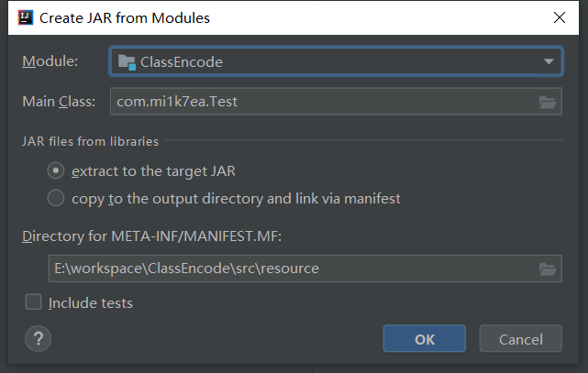Click the "Module:" label
Screen dimensions: 588x373
point(50,61)
